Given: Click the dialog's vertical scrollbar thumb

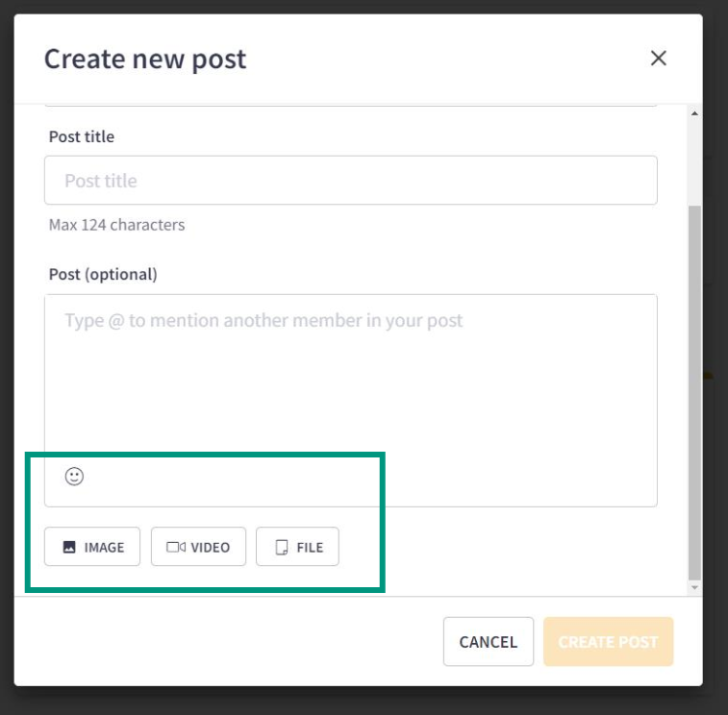Looking at the screenshot, I should pyautogui.click(x=694, y=392).
